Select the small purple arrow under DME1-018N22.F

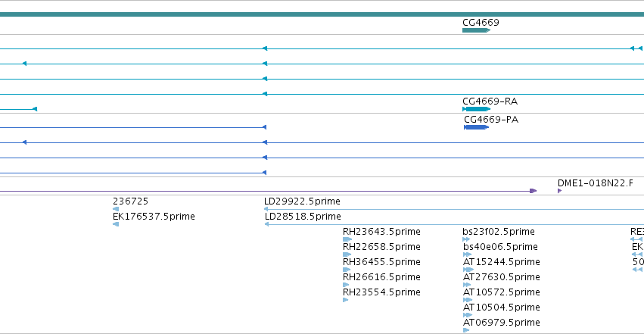coord(559,191)
